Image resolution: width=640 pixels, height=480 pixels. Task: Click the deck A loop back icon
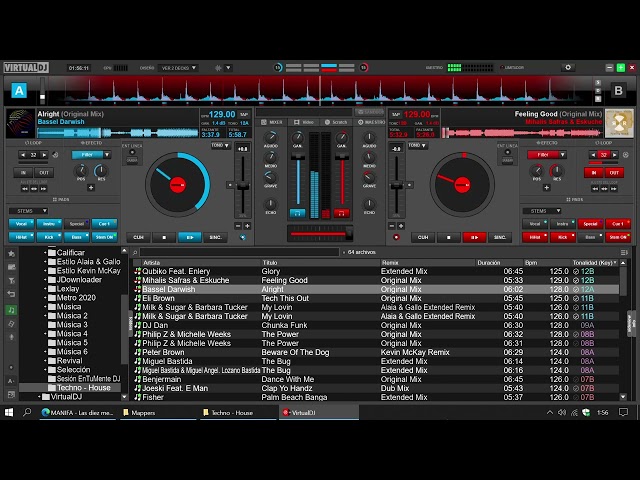(55, 155)
